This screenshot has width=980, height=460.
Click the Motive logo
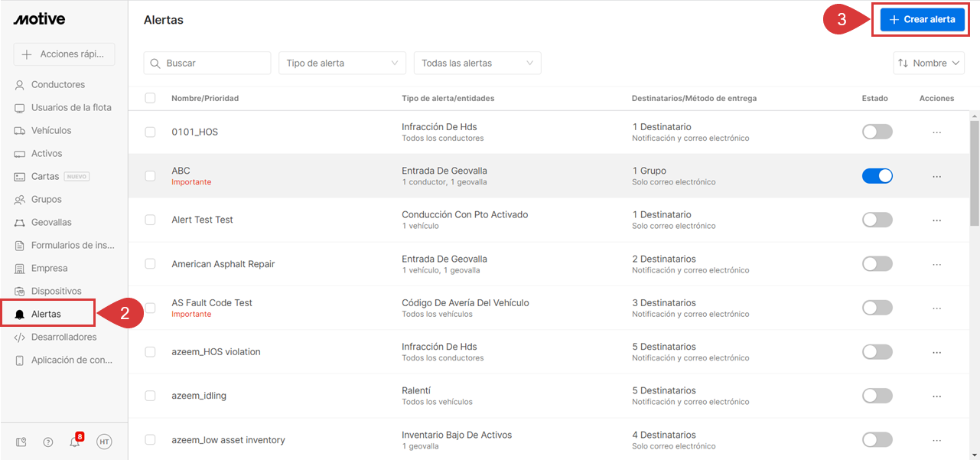[39, 19]
